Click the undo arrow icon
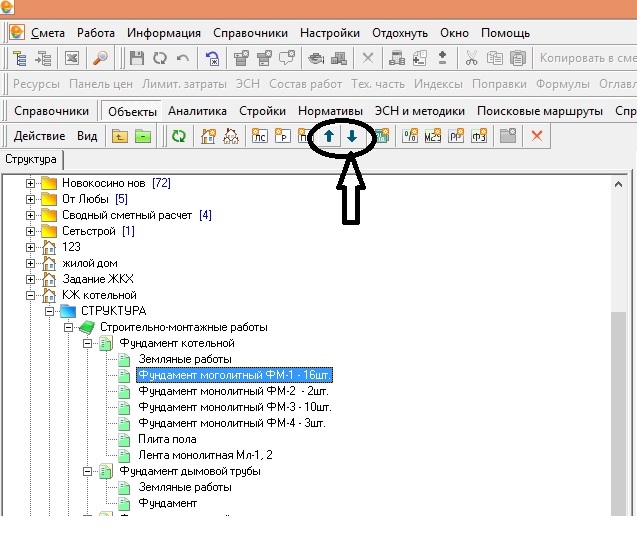637x540 pixels. point(181,59)
